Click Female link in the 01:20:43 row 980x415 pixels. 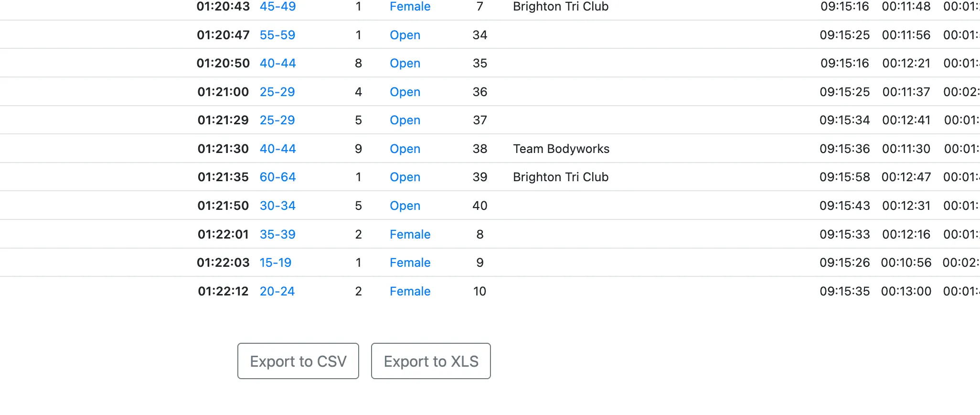coord(410,7)
